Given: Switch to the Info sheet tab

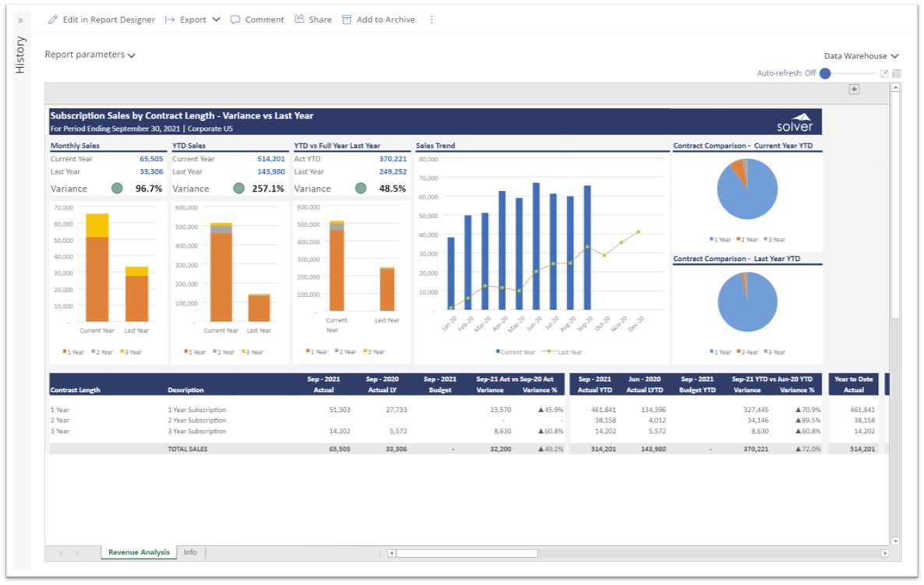Looking at the screenshot, I should click(x=190, y=552).
